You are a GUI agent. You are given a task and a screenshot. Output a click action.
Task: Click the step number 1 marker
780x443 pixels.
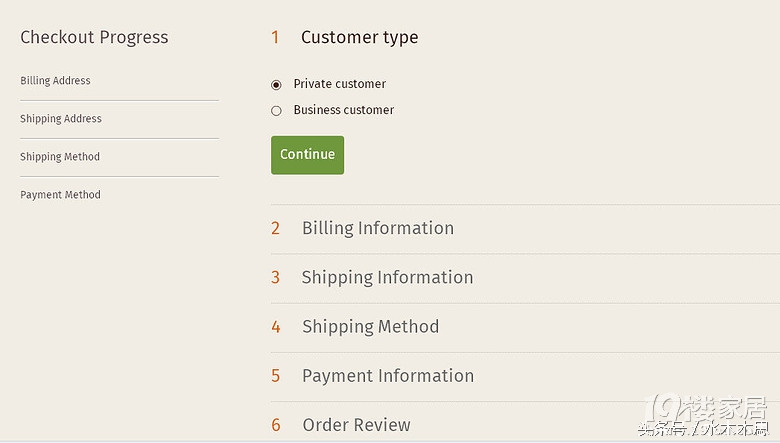pyautogui.click(x=275, y=38)
